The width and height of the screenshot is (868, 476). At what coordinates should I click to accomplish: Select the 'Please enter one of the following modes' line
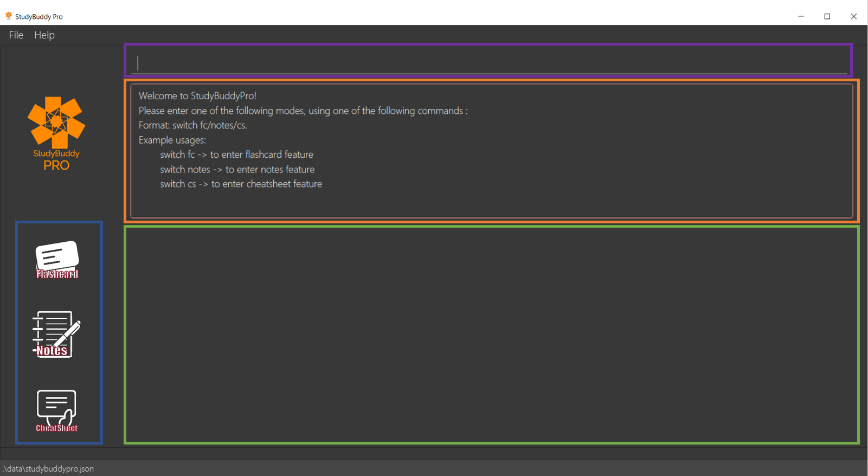coord(303,111)
